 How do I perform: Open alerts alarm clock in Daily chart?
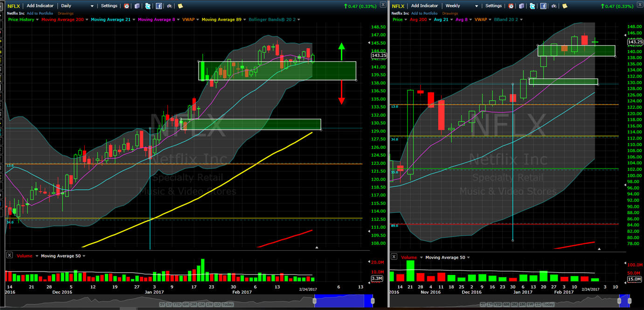point(127,6)
